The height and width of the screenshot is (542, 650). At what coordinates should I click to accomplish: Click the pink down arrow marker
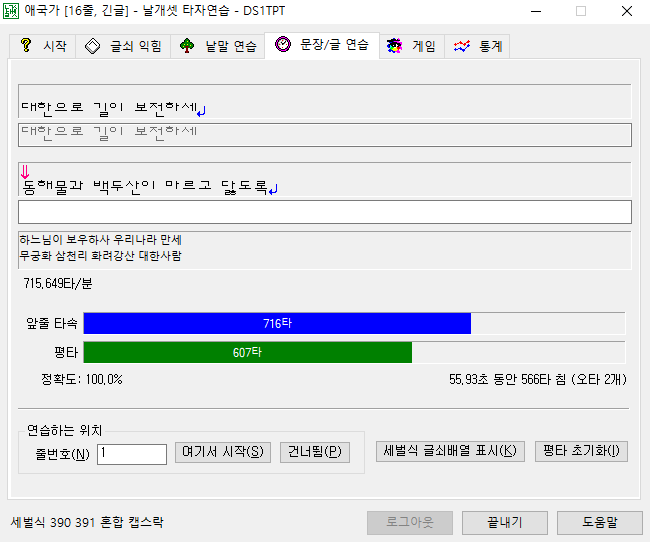tap(25, 171)
